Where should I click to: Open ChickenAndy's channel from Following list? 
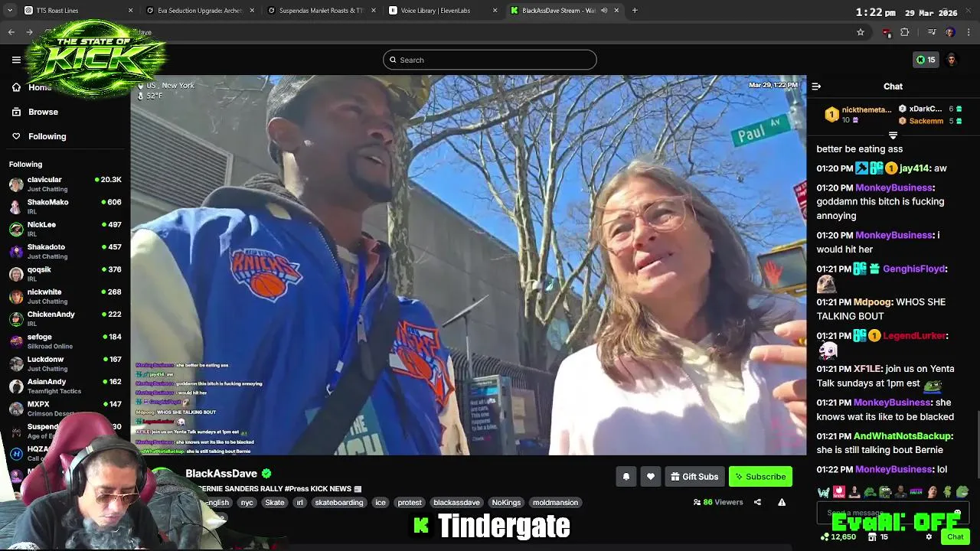65,319
